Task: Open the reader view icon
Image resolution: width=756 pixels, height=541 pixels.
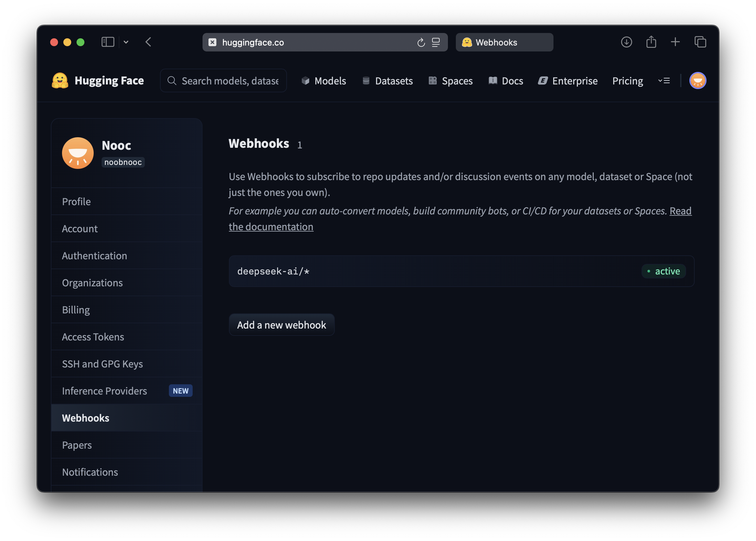Action: click(x=436, y=42)
